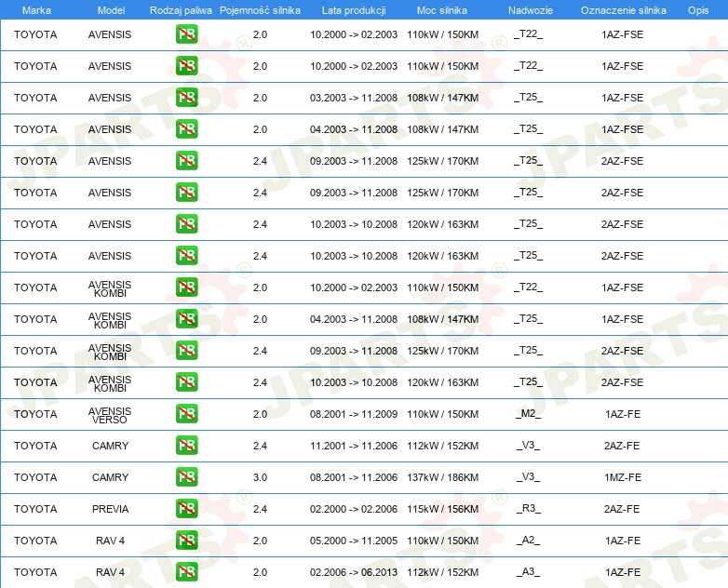Click the '_A3_' body code cell

coord(529,571)
